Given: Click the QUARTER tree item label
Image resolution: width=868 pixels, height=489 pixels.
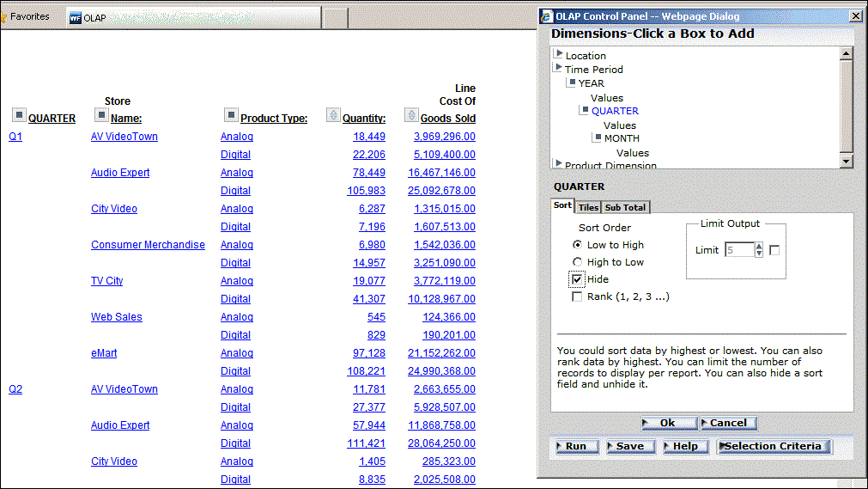Looking at the screenshot, I should click(x=615, y=111).
